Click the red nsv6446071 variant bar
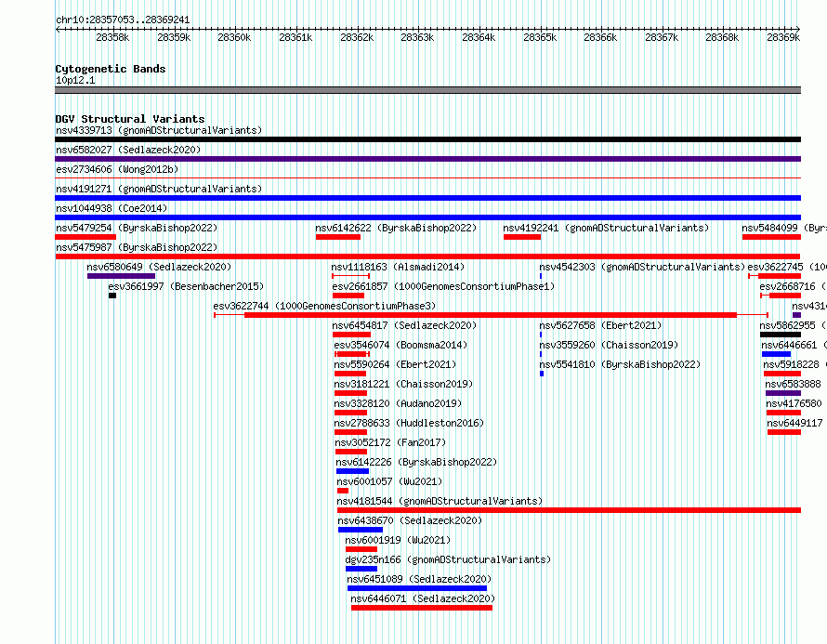The image size is (827, 644). point(422,608)
